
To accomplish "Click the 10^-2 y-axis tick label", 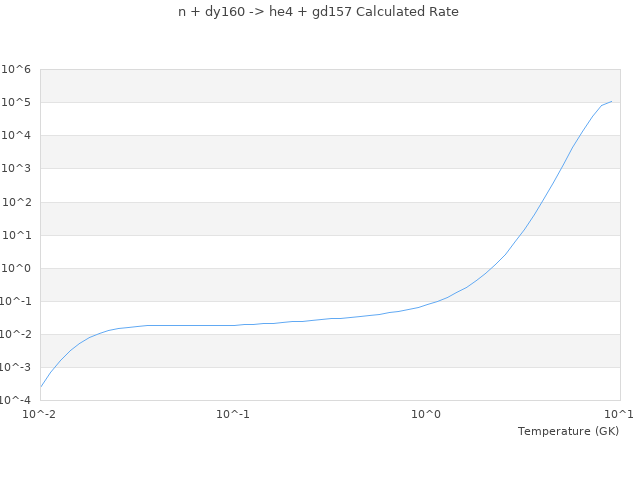I will pyautogui.click(x=16, y=334).
